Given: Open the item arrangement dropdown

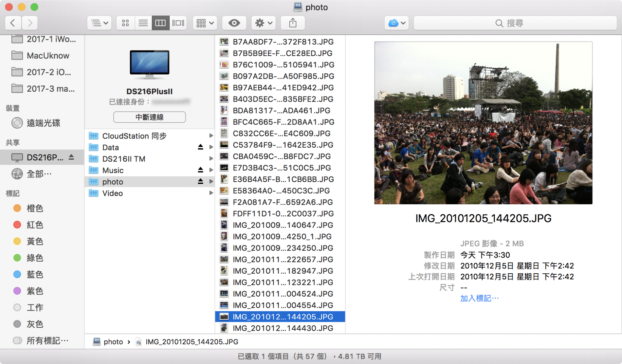Looking at the screenshot, I should 205,23.
